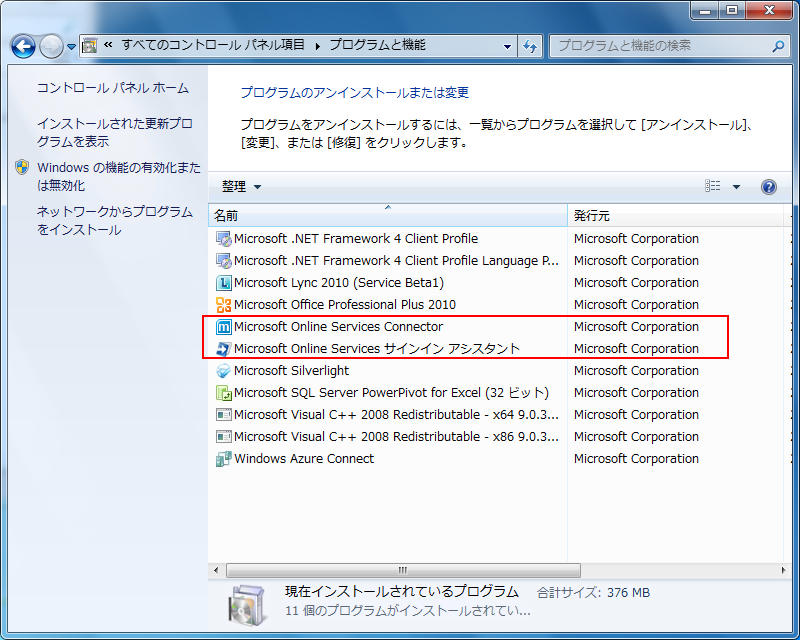Click the プログラムと機能 breadcrumb

coord(377,45)
